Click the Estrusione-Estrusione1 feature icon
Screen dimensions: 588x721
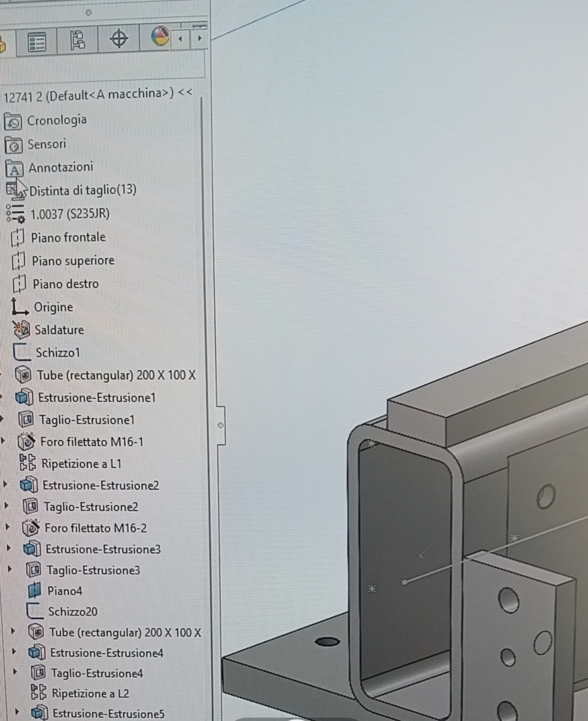point(25,397)
